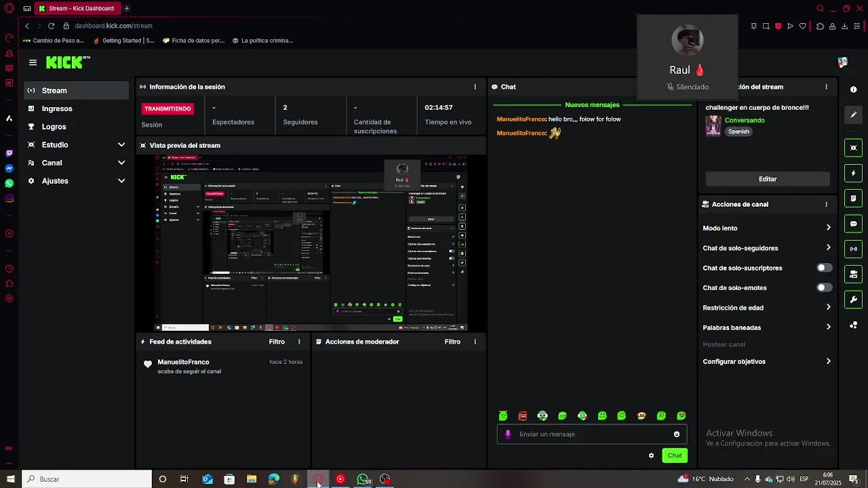
Task: Click the Kick logo
Action: [x=68, y=62]
